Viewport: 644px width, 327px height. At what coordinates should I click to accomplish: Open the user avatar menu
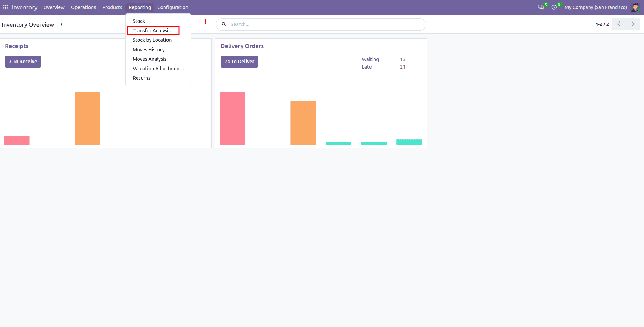[635, 7]
